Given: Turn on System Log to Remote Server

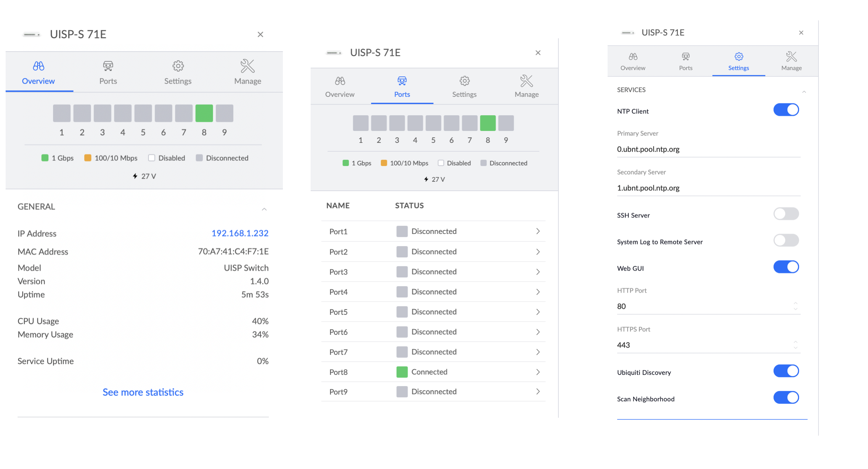Looking at the screenshot, I should (786, 240).
